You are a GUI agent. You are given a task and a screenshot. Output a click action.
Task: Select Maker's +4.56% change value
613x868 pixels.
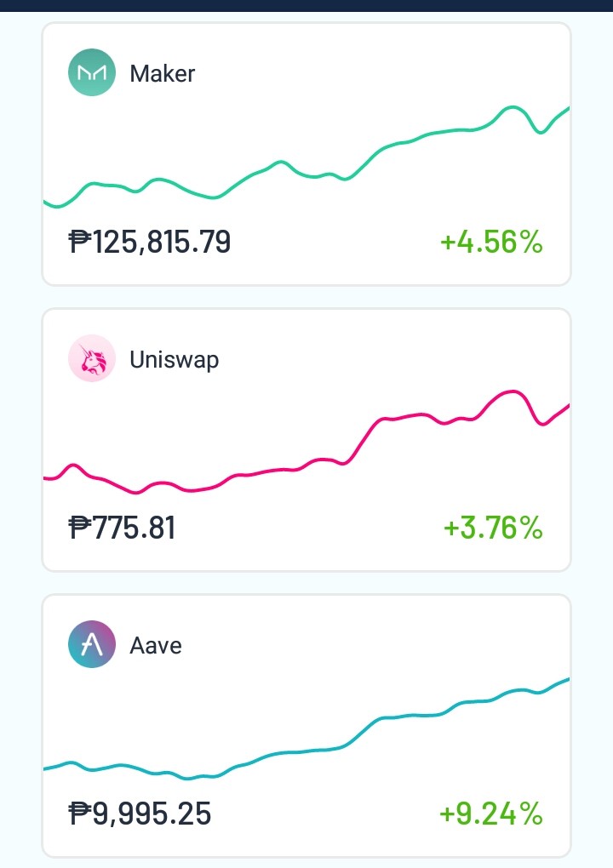point(491,242)
